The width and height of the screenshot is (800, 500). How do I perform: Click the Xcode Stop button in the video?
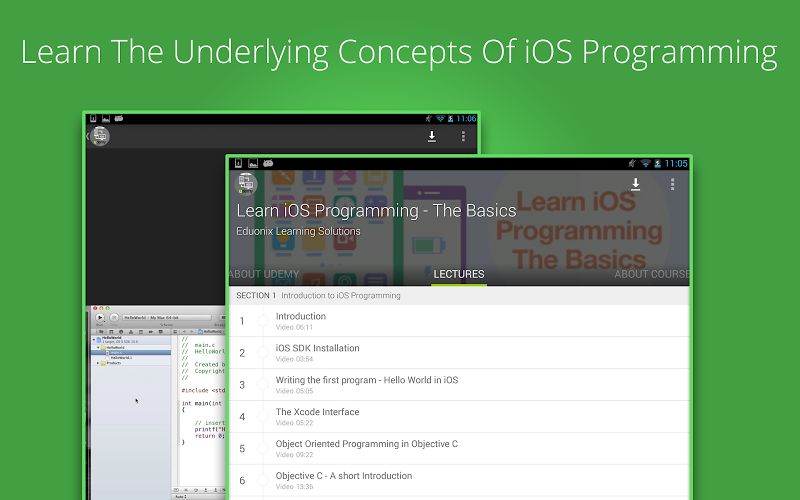click(x=114, y=317)
